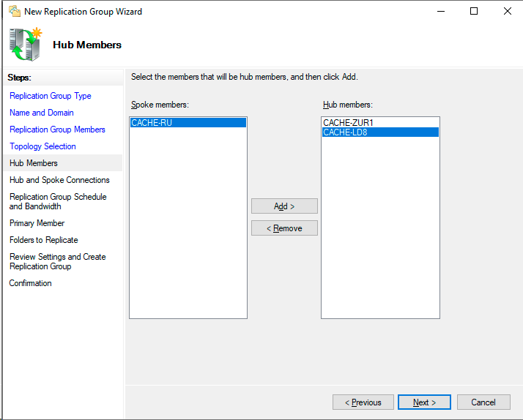523x420 pixels.
Task: Click the Hub Members server icon
Action: point(26,45)
